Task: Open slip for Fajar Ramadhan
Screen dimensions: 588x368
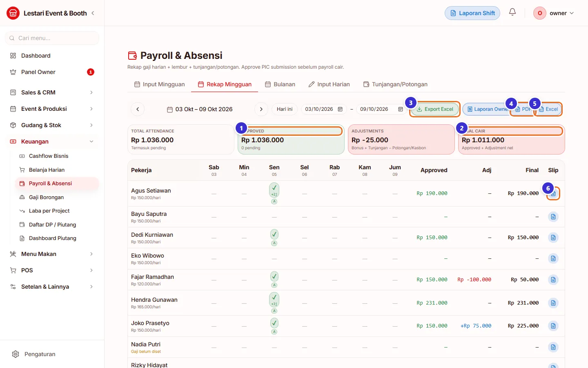Action: pyautogui.click(x=553, y=280)
